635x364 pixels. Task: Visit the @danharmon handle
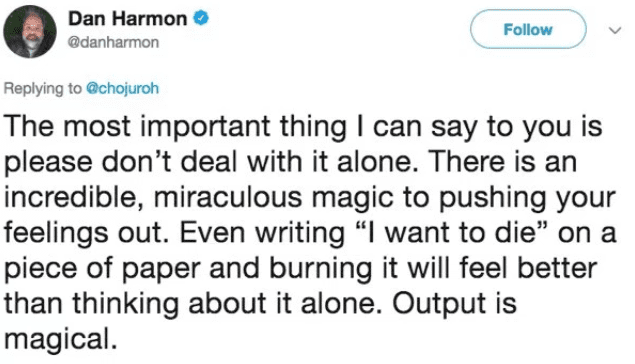click(113, 43)
